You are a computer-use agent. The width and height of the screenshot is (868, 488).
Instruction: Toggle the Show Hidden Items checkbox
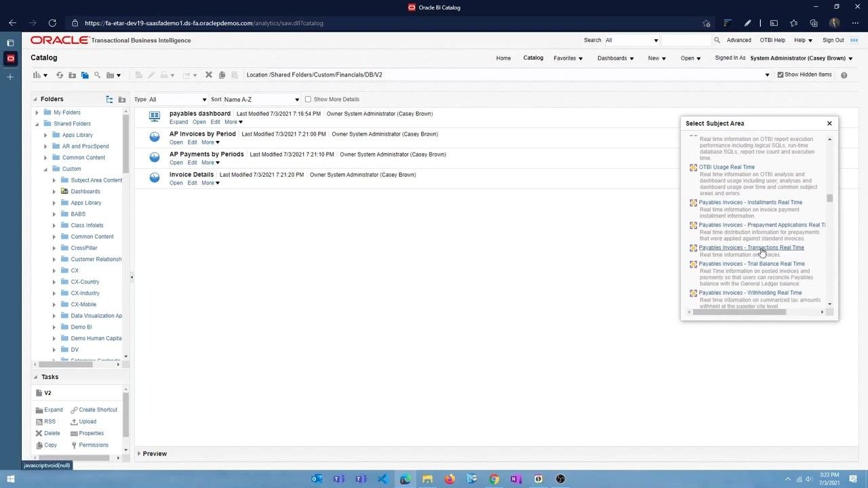(781, 75)
